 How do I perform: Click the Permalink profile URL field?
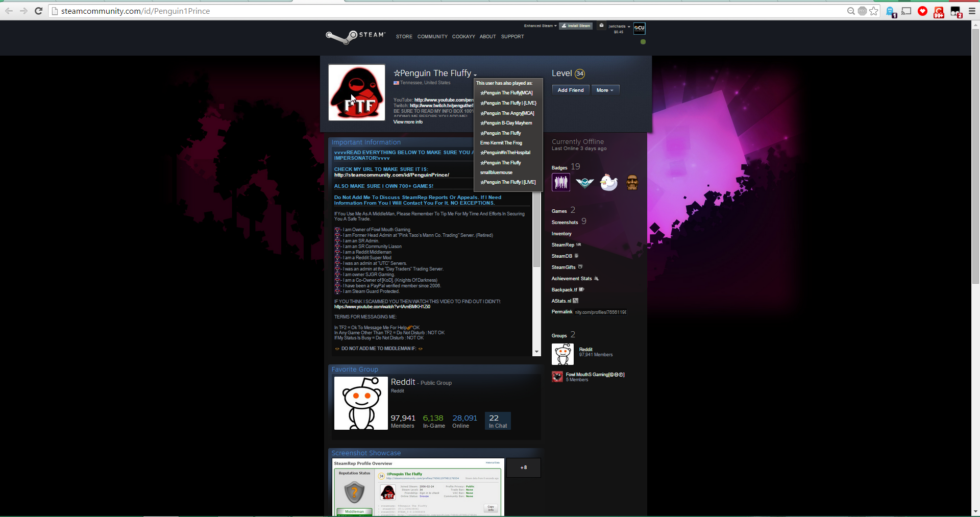[x=601, y=312]
